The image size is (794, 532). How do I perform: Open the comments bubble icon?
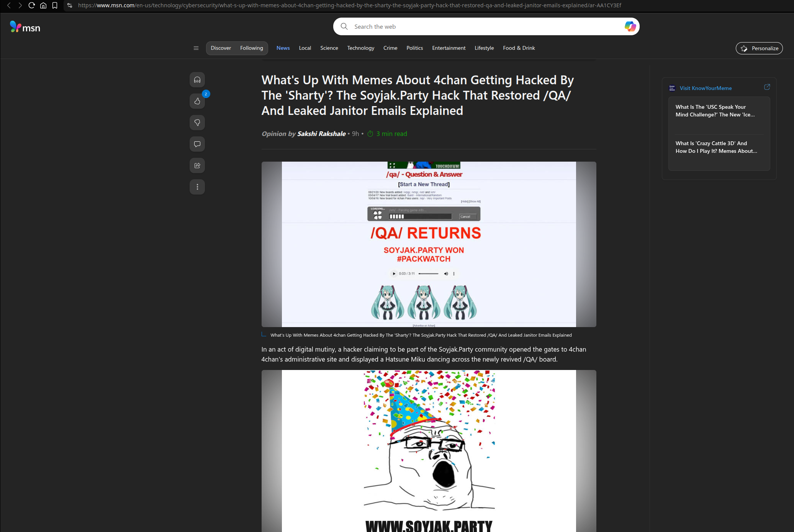(x=197, y=144)
